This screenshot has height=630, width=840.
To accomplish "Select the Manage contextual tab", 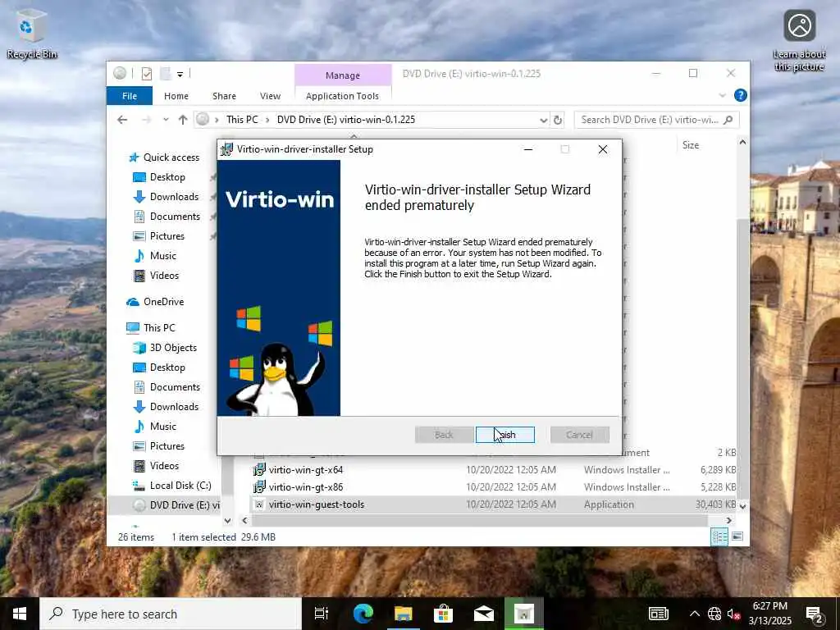I will pos(343,75).
